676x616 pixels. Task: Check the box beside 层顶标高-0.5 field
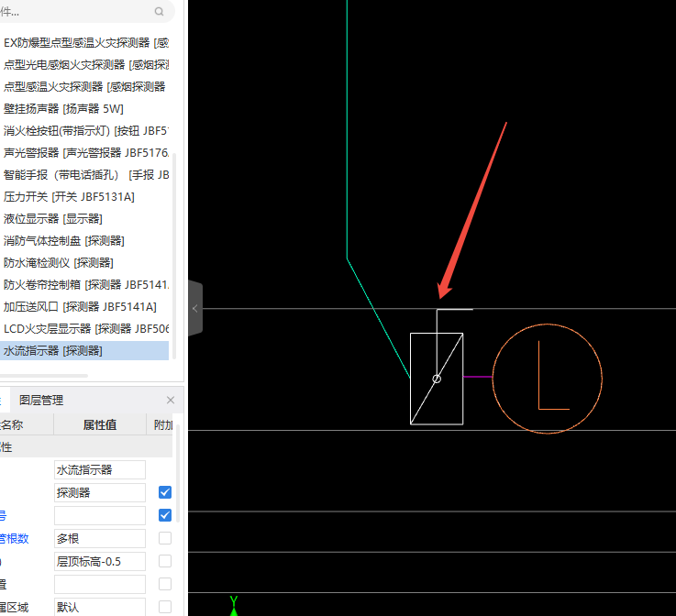165,561
